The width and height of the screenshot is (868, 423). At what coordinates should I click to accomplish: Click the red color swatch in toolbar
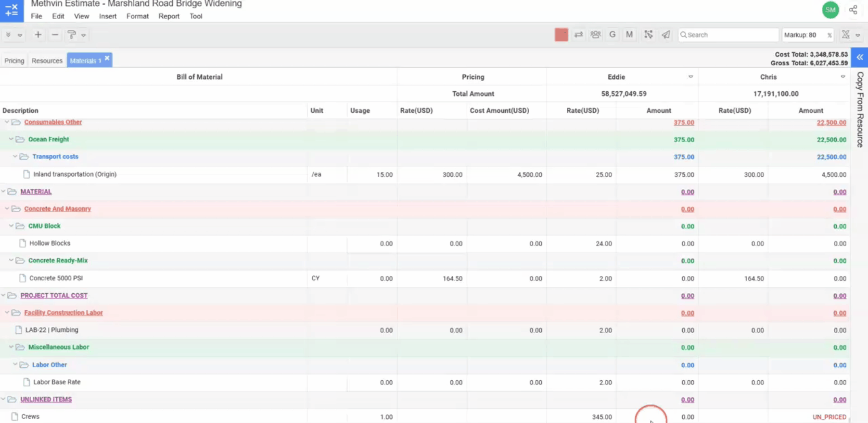(561, 35)
